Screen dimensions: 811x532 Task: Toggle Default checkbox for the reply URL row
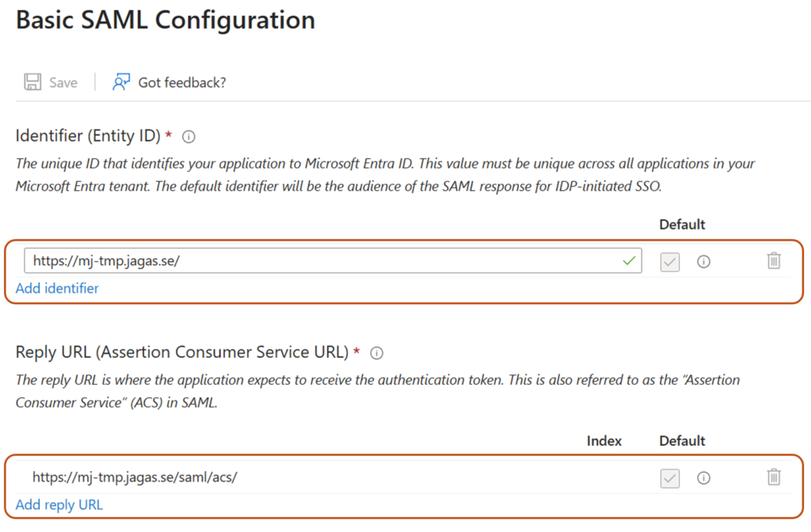(670, 477)
